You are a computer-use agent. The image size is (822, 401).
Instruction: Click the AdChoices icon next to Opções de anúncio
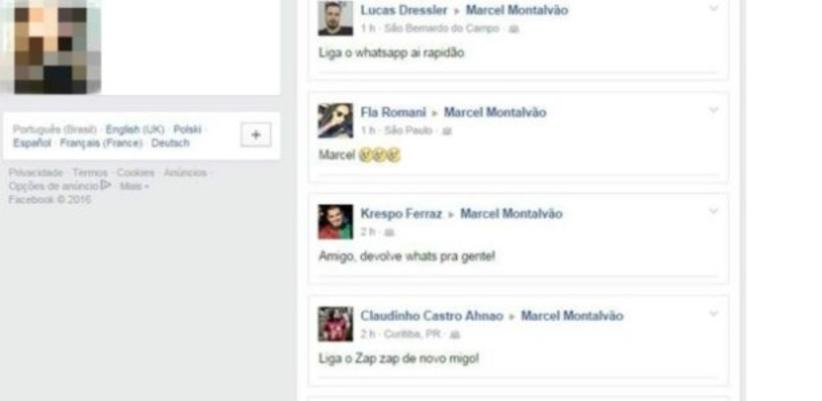106,185
